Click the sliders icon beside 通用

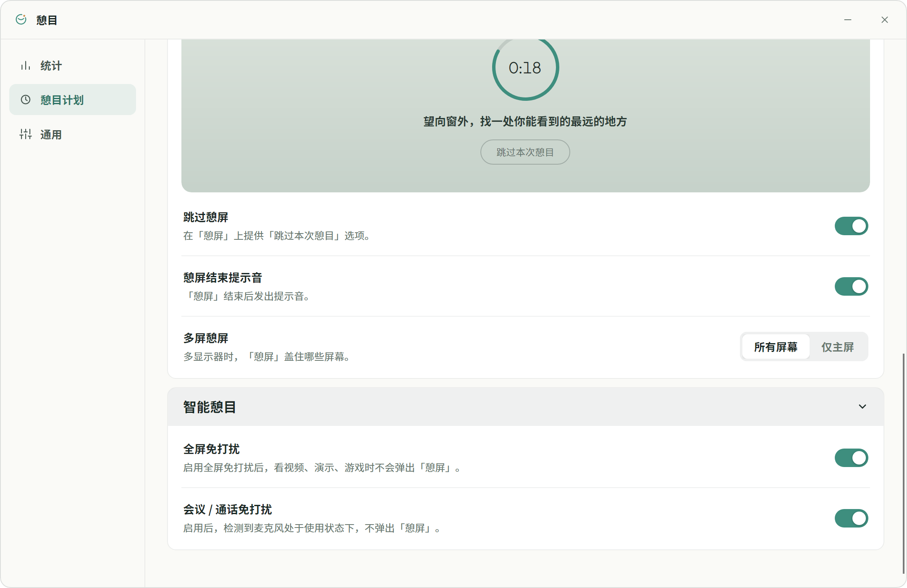point(26,134)
